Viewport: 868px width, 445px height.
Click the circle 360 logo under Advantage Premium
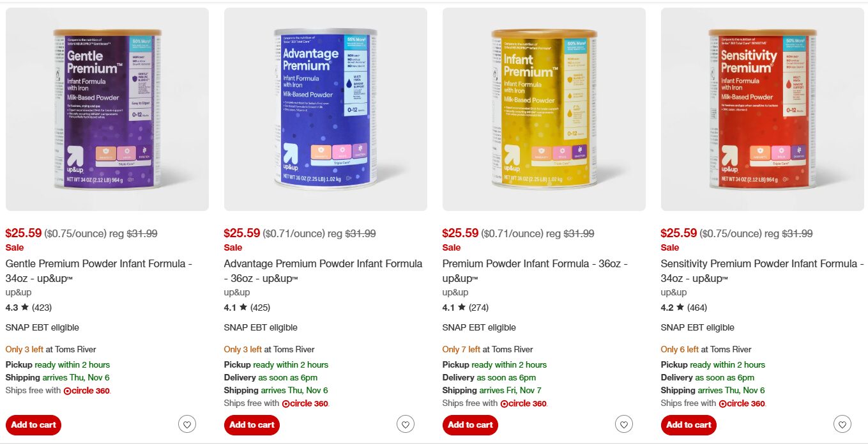pyautogui.click(x=305, y=403)
